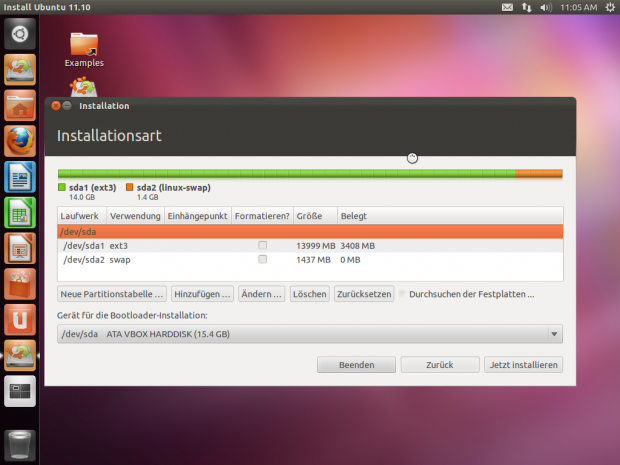The image size is (620, 465).
Task: Click orange sda2 segment of partition bar
Action: pyautogui.click(x=539, y=174)
